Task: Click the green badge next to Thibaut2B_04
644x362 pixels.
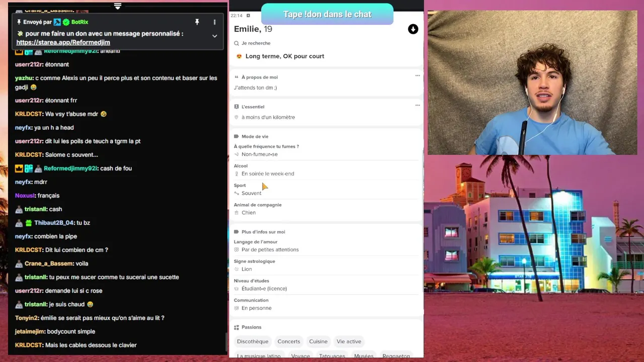Action: coord(29,223)
